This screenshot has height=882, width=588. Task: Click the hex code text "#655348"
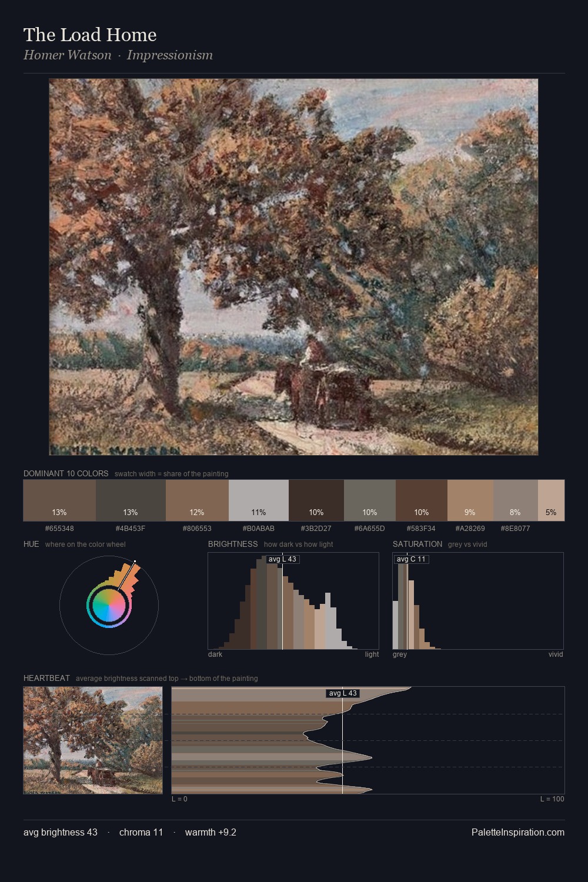(x=59, y=528)
